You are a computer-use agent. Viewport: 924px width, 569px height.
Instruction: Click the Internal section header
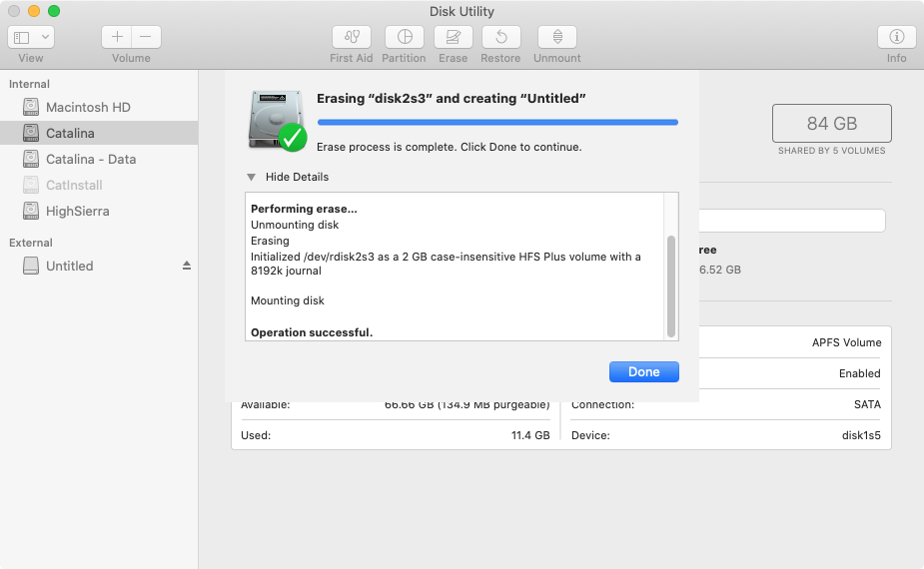[29, 84]
